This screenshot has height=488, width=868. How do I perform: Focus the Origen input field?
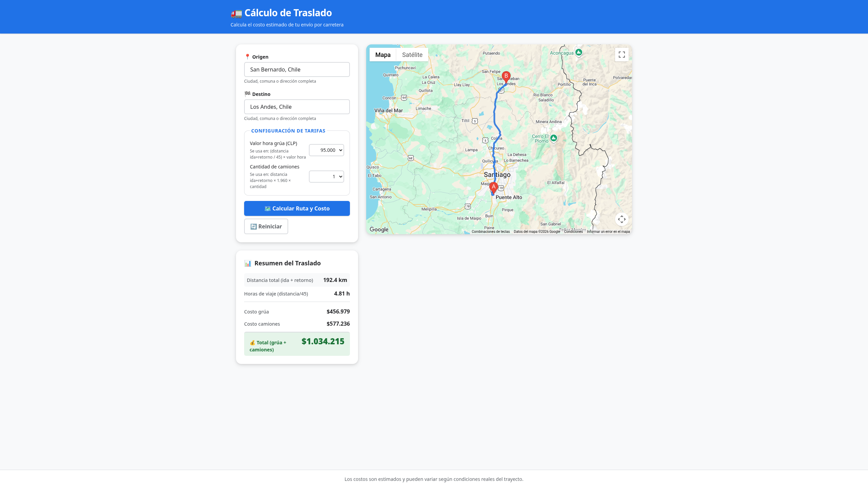pos(297,69)
